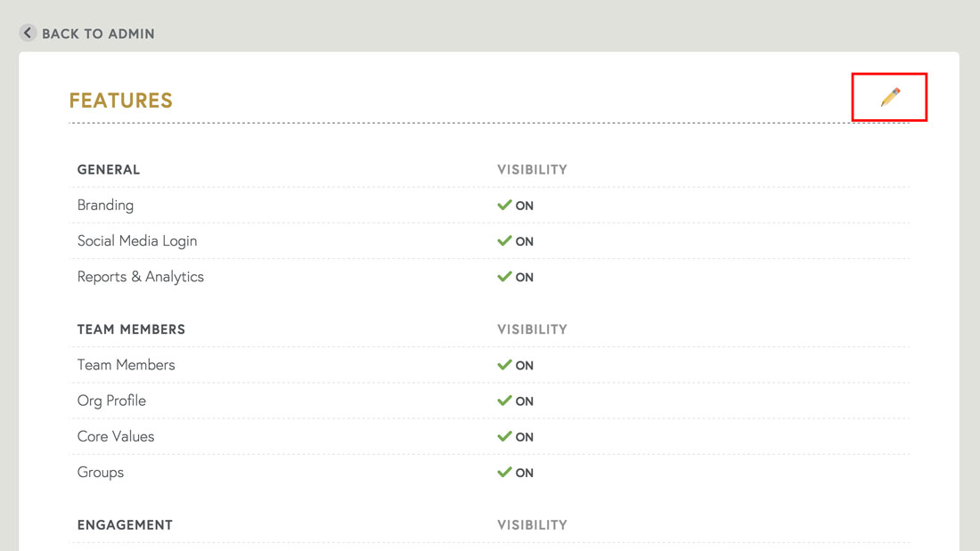The height and width of the screenshot is (551, 980).
Task: Click the FEATURES page heading
Action: [121, 101]
